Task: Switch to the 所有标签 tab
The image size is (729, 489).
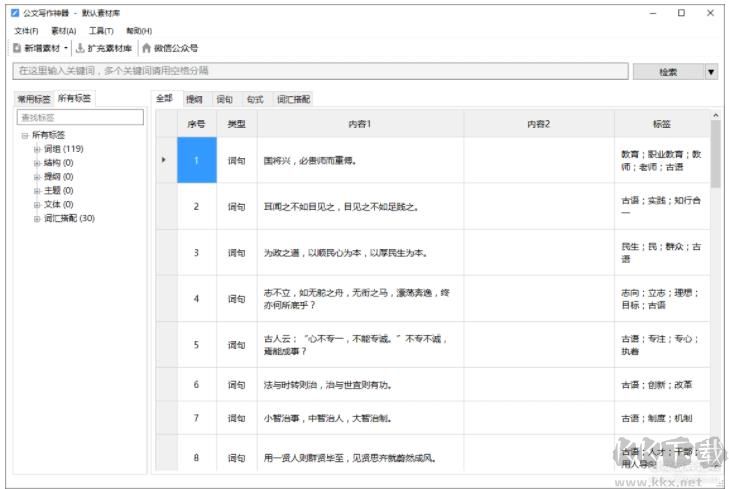Action: (x=74, y=98)
